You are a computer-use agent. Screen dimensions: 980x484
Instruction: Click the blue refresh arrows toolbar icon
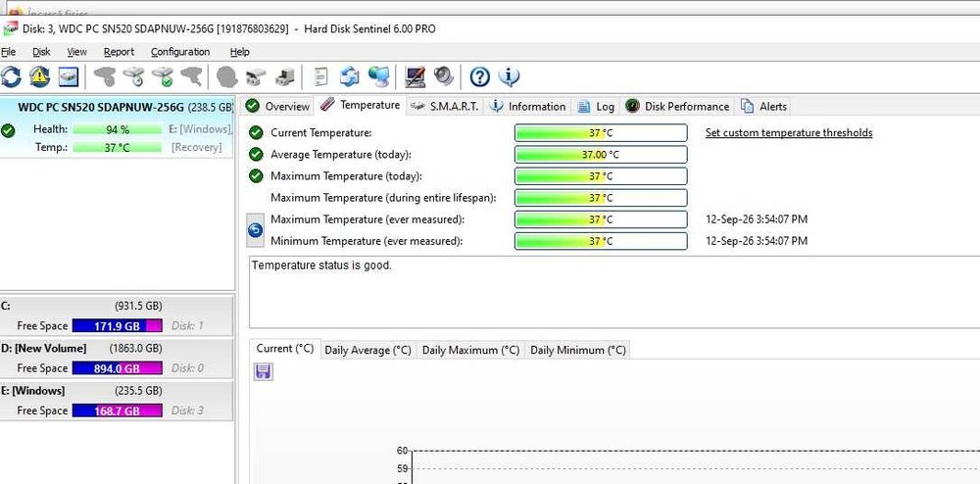[11, 76]
